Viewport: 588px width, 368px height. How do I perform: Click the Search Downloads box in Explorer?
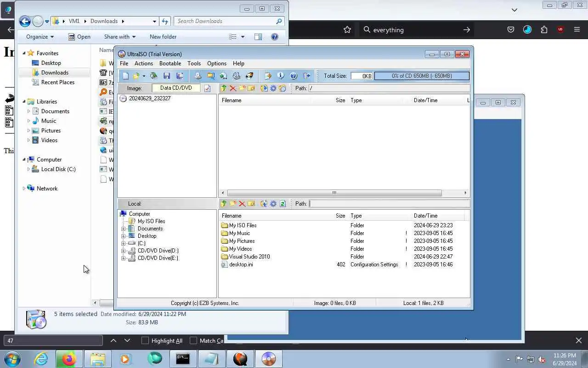coord(229,21)
